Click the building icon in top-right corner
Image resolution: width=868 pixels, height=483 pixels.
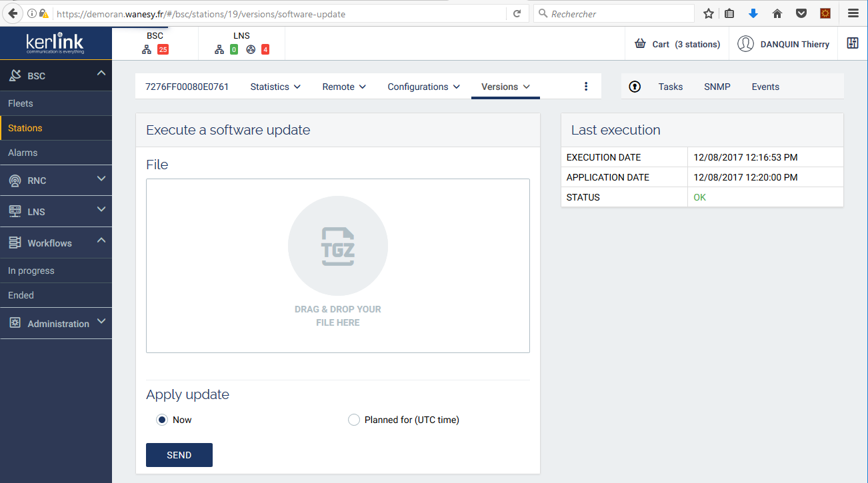852,43
